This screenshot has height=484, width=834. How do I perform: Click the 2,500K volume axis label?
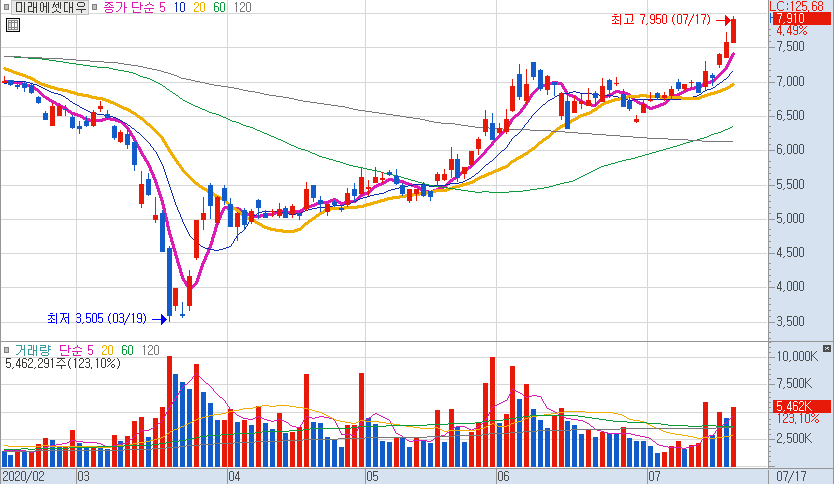click(x=794, y=438)
